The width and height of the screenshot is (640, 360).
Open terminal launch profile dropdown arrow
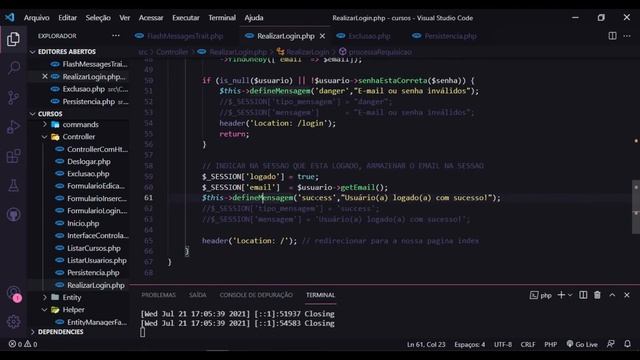click(x=570, y=295)
